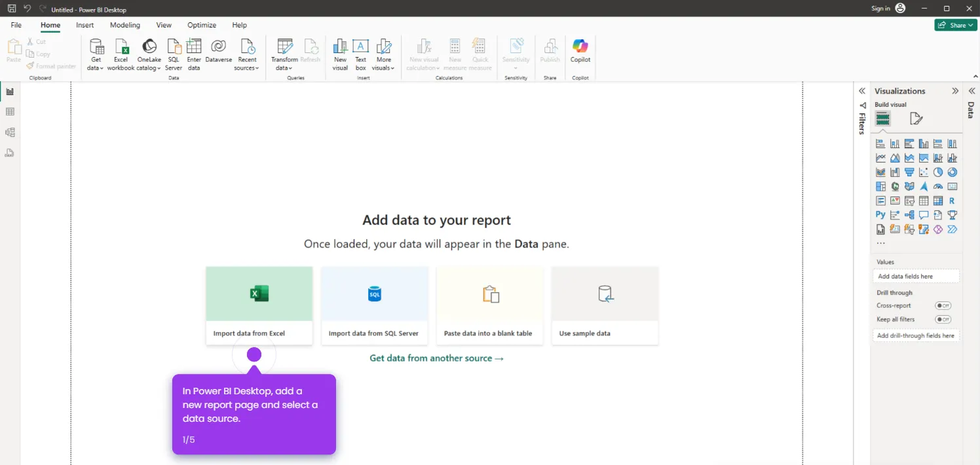
Task: Follow Get data from another source link
Action: click(436, 358)
